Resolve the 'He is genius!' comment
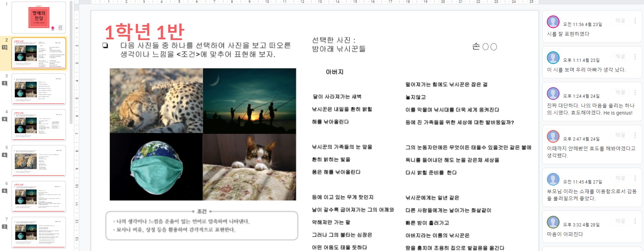The image size is (644, 251). pos(620,92)
